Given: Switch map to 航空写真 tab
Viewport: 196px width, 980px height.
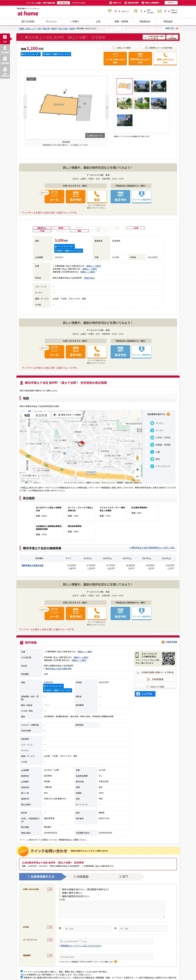Looking at the screenshot, I should coord(41,415).
